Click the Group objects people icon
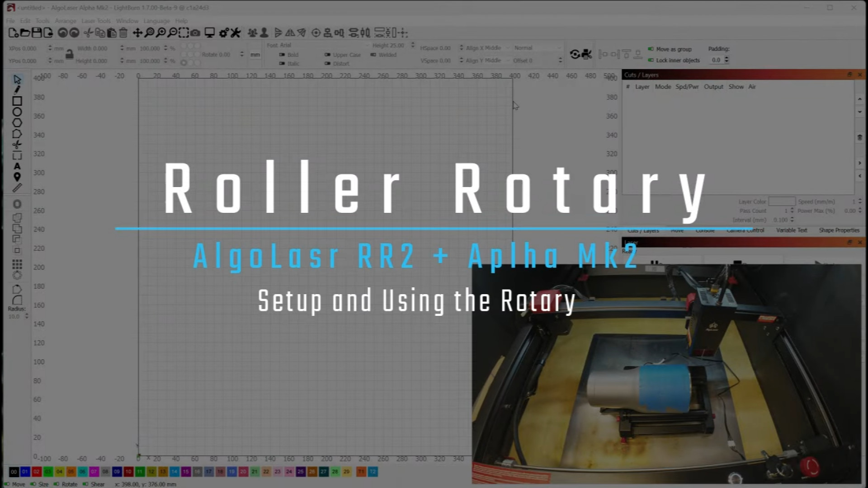This screenshot has height=488, width=868. point(252,33)
